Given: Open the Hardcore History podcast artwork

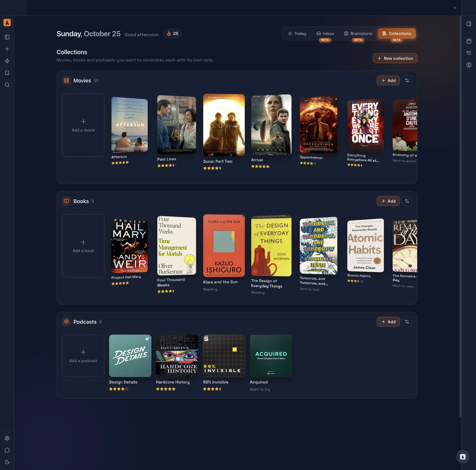Looking at the screenshot, I should 177,356.
